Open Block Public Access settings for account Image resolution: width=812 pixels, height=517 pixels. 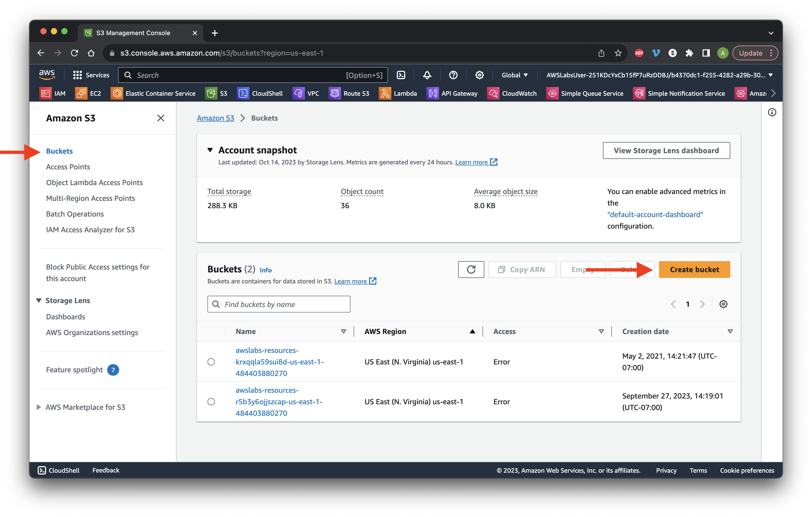(x=98, y=273)
